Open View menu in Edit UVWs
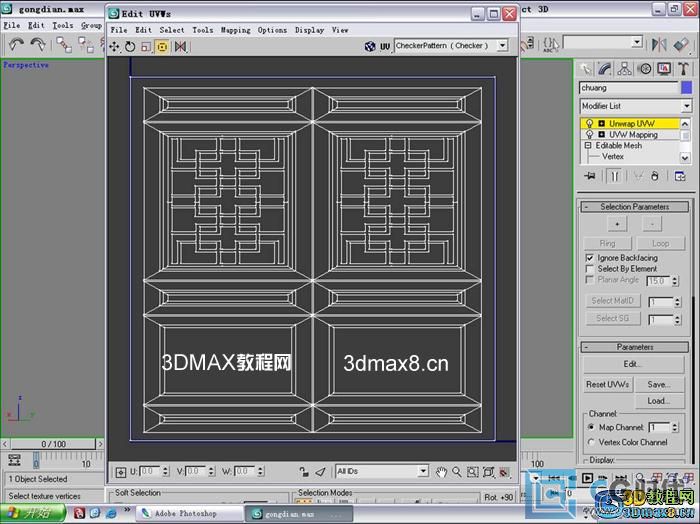This screenshot has height=524, width=700. 340,30
